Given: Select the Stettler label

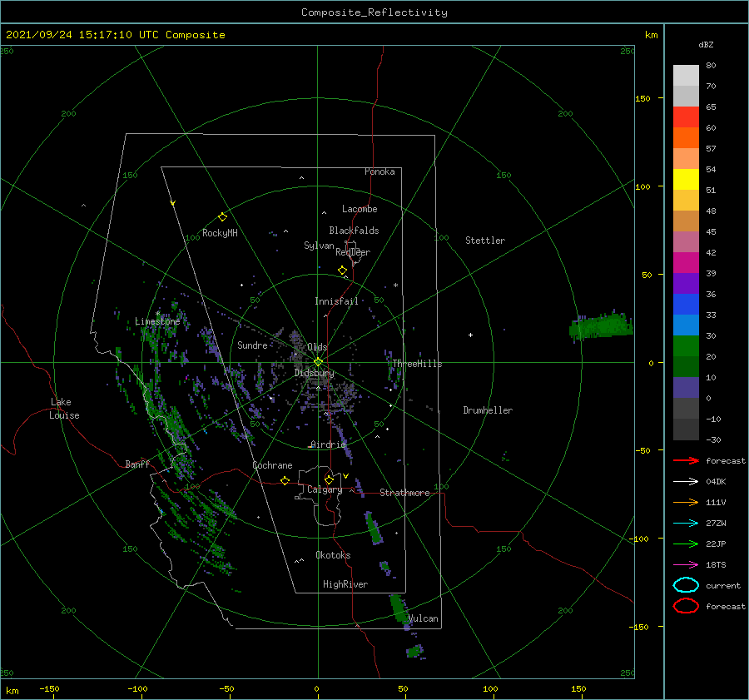Looking at the screenshot, I should click(x=485, y=241).
